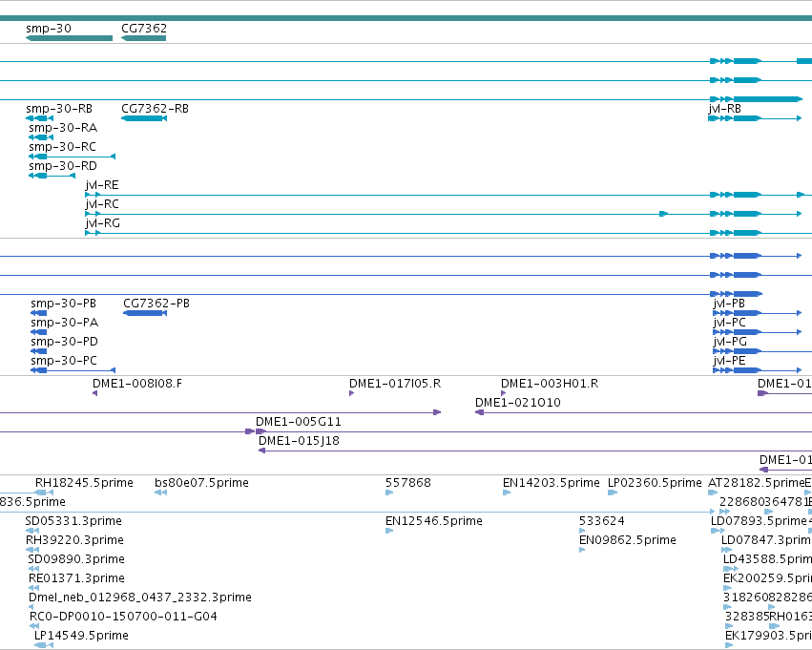Click the jvl-RC transcript label
This screenshot has width=812, height=650.
click(102, 204)
